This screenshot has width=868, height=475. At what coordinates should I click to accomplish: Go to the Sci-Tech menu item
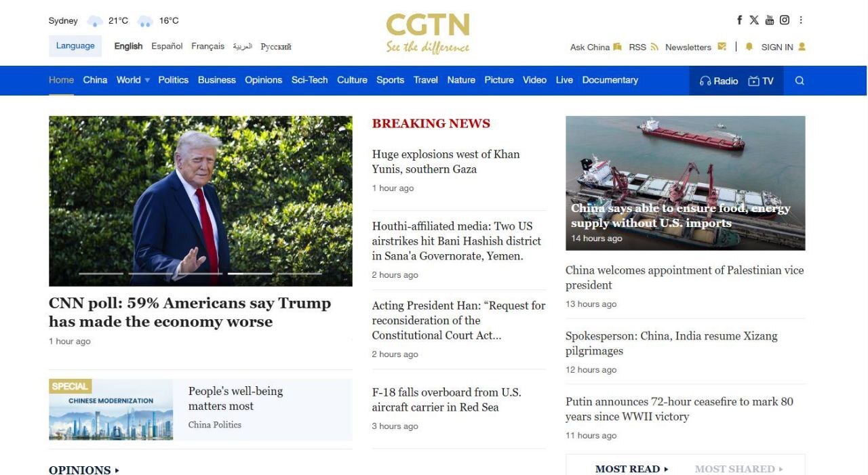(309, 80)
